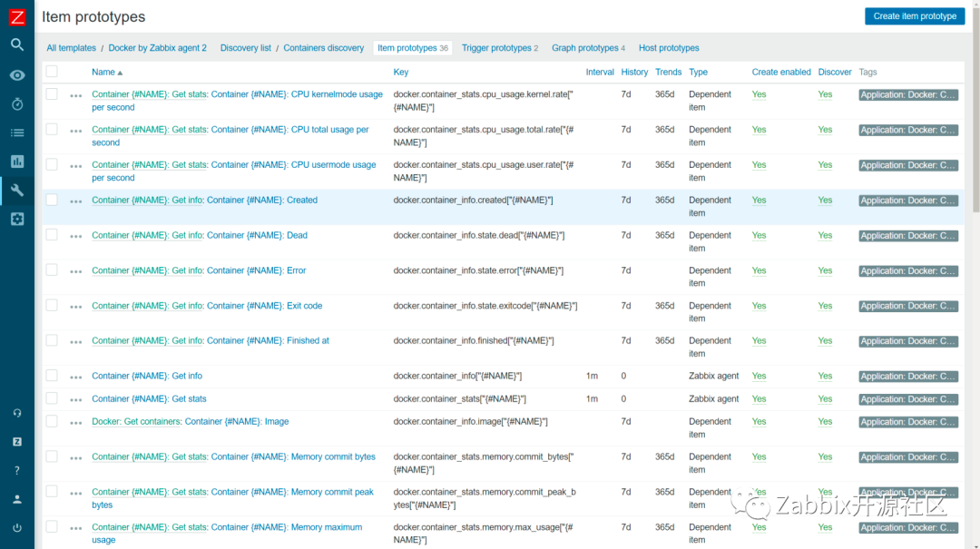The height and width of the screenshot is (549, 980).
Task: Open action menu dots for Get info row
Action: pyautogui.click(x=75, y=377)
